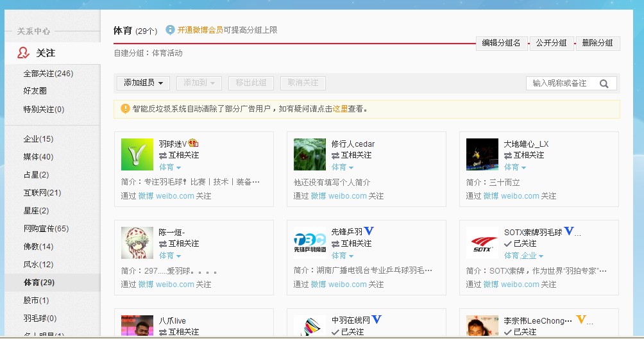Image resolution: width=644 pixels, height=339 pixels.
Task: Click mutual-follow arrows icon under 修行人cedar
Action: [335, 156]
